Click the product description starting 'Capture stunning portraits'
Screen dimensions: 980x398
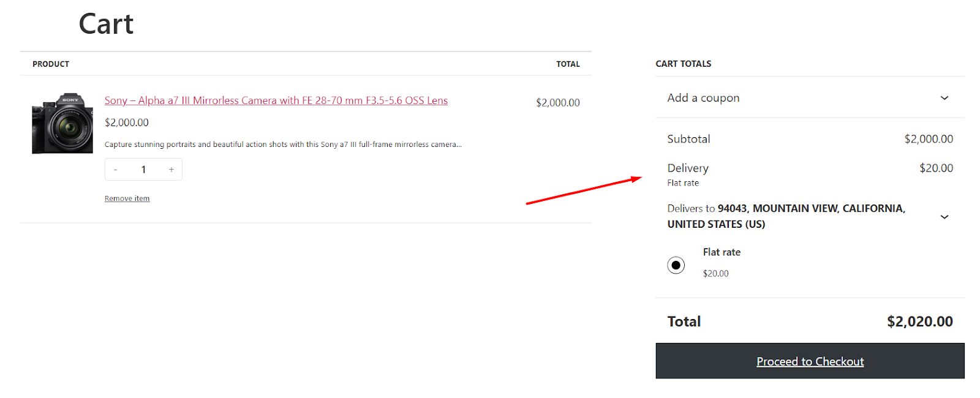(x=283, y=145)
